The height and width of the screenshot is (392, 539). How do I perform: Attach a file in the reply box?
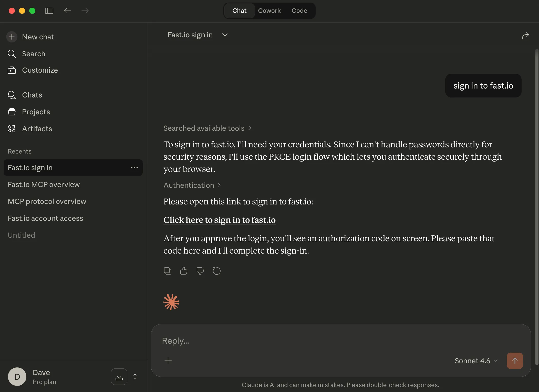tap(168, 361)
